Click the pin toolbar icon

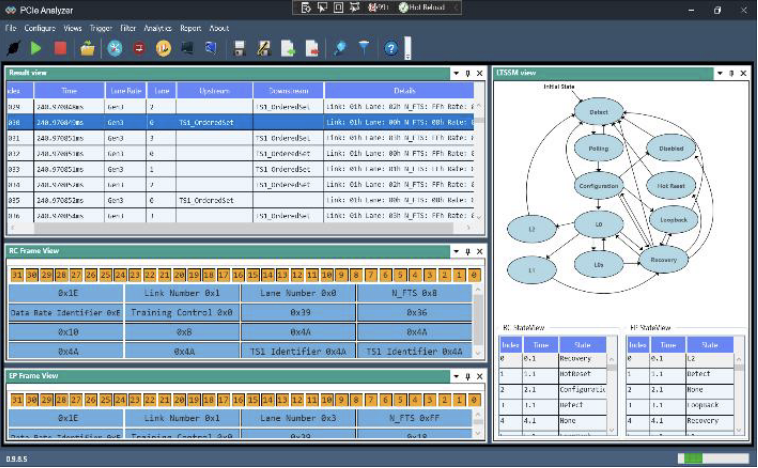tap(340, 48)
